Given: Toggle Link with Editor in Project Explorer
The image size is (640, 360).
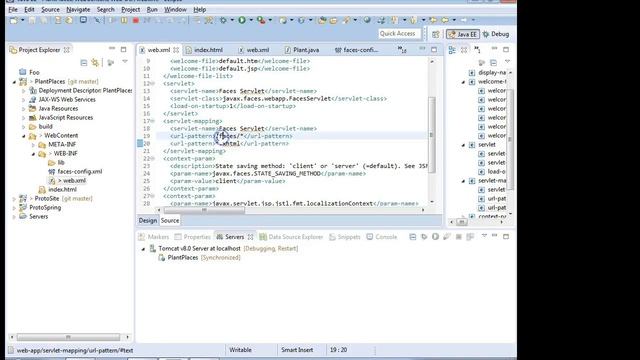Looking at the screenshot, I should coord(96,62).
